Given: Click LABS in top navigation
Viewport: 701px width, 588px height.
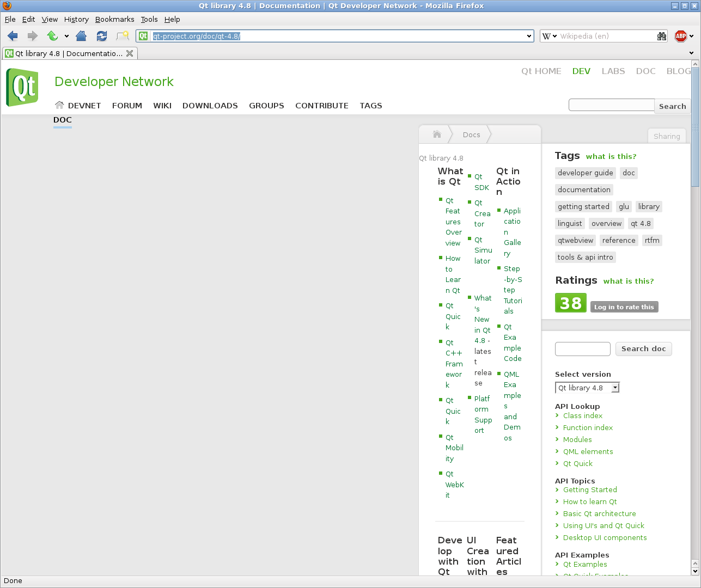Looking at the screenshot, I should [x=613, y=71].
